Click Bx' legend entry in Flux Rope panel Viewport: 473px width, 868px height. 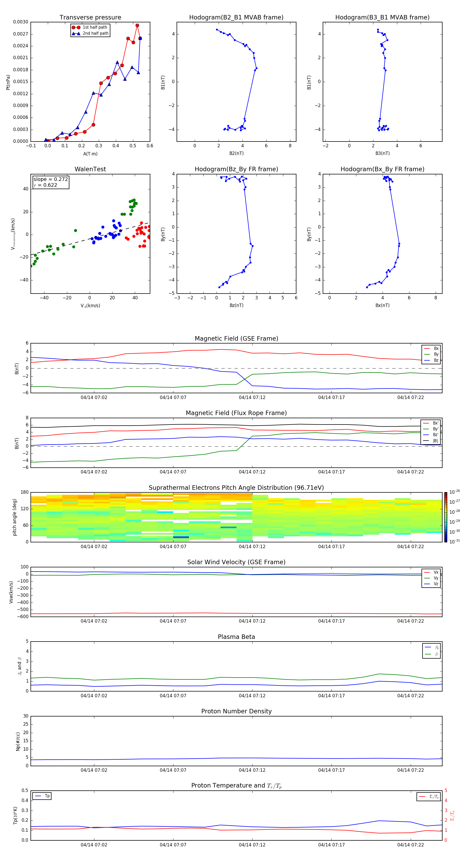point(431,423)
